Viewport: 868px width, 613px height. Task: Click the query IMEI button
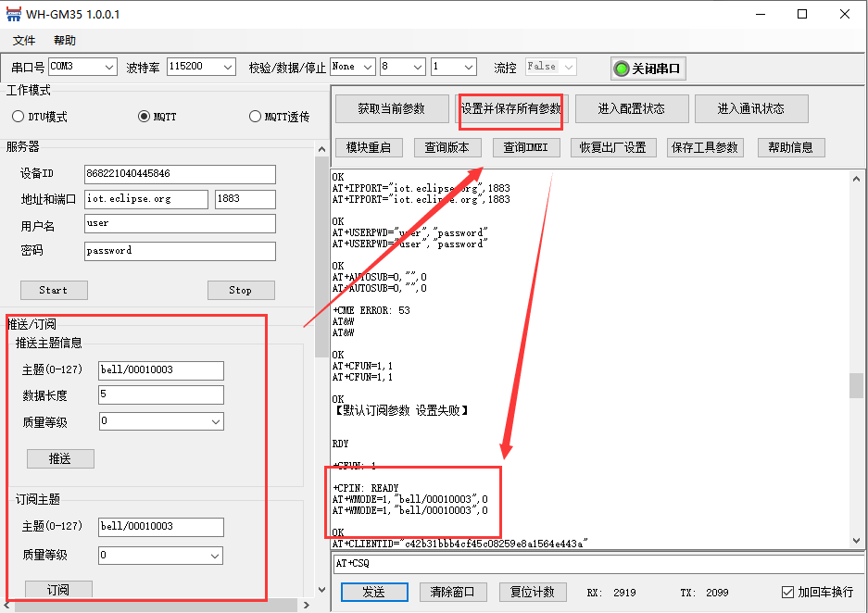pos(525,147)
